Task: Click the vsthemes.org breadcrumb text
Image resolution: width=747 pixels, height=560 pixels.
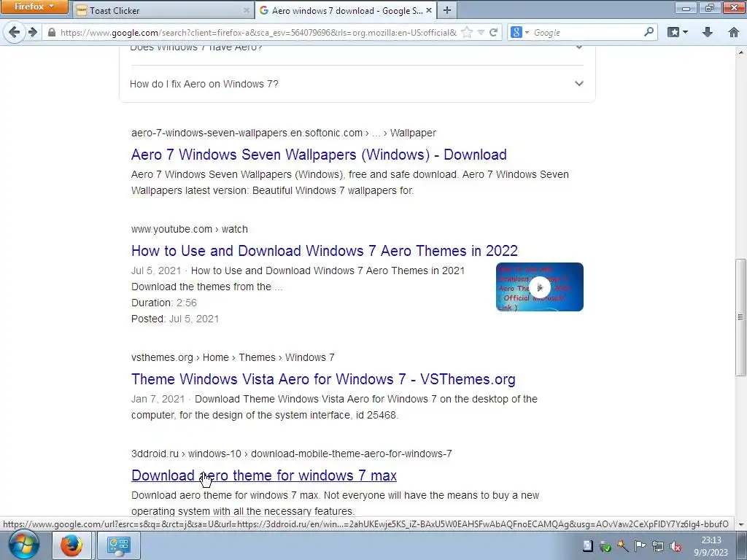Action: point(233,357)
